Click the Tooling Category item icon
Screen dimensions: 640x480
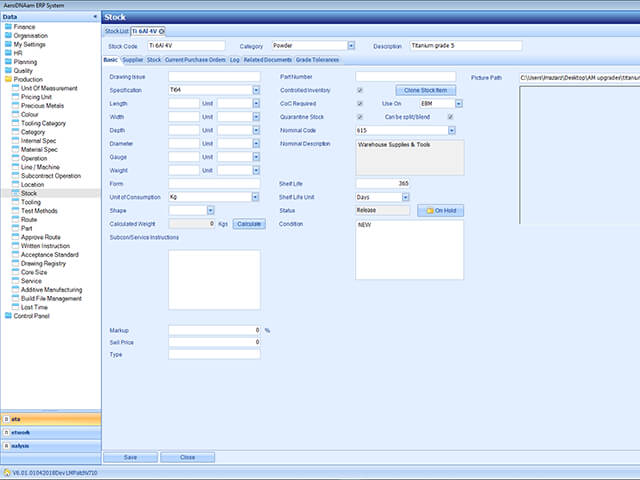point(16,123)
